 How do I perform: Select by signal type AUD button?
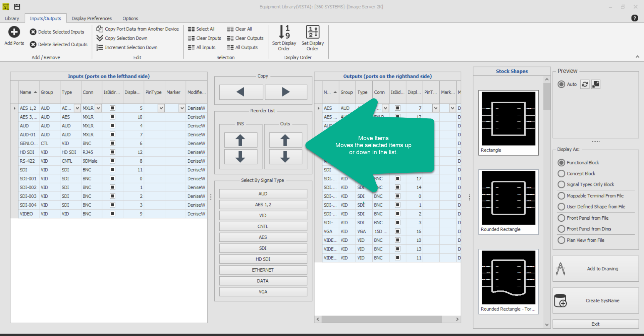[263, 194]
